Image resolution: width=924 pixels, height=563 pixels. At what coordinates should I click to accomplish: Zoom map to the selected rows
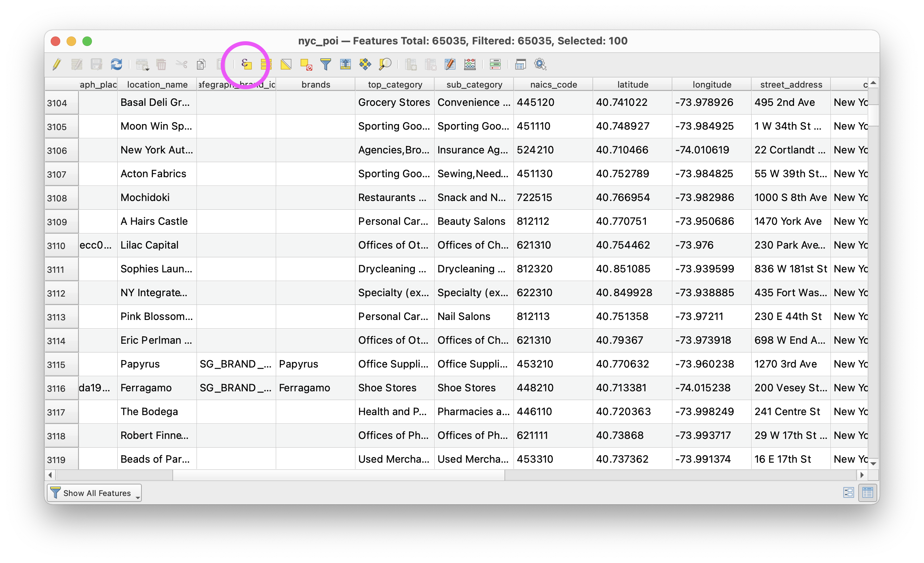[385, 64]
